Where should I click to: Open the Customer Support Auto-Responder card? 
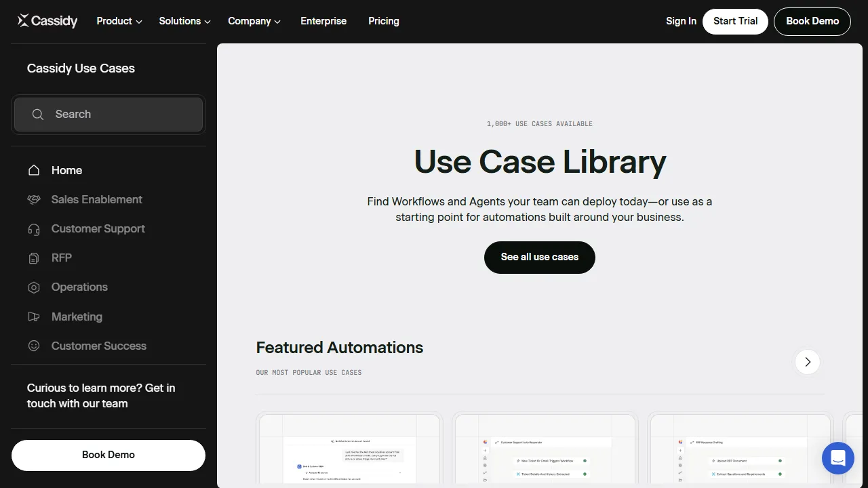pyautogui.click(x=545, y=449)
